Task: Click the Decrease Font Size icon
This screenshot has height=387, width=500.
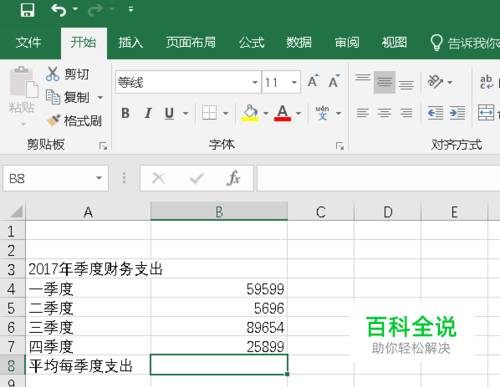Action: [334, 81]
